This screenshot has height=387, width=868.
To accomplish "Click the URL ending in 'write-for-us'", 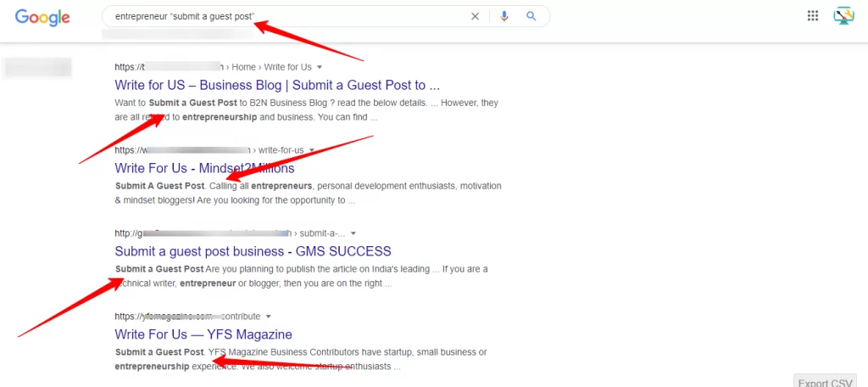I will click(x=209, y=150).
